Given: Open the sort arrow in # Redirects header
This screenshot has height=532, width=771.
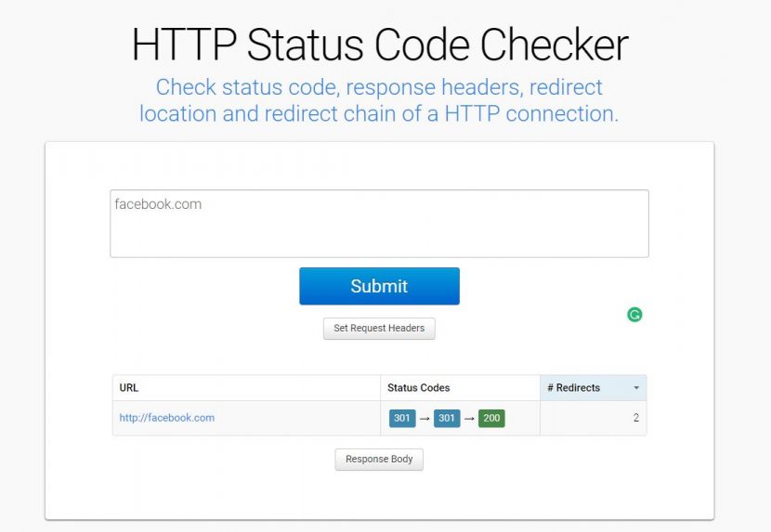Looking at the screenshot, I should coord(636,388).
